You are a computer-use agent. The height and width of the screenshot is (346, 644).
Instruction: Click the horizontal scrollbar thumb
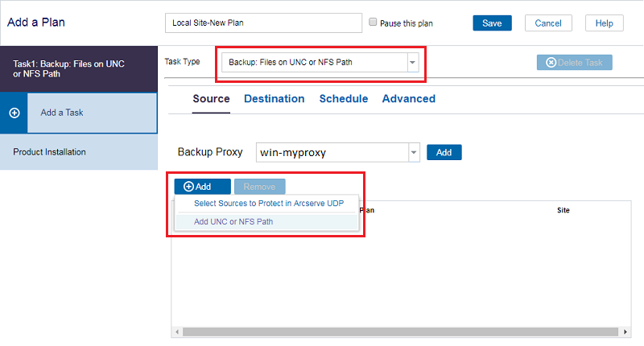click(x=400, y=332)
